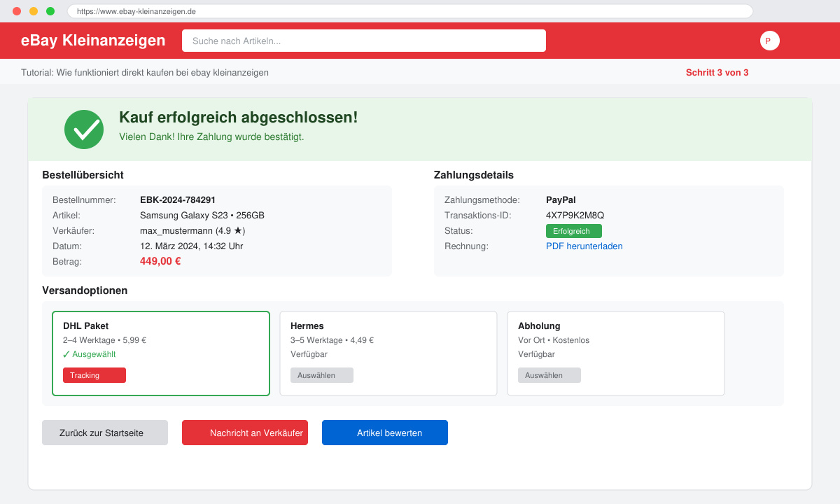
Task: Click PayPal payment method text
Action: pyautogui.click(x=561, y=200)
